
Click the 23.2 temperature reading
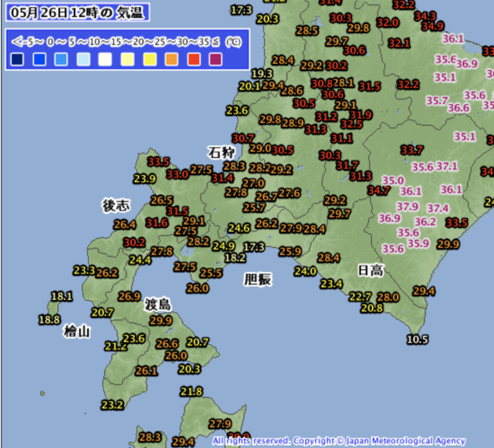click(112, 405)
